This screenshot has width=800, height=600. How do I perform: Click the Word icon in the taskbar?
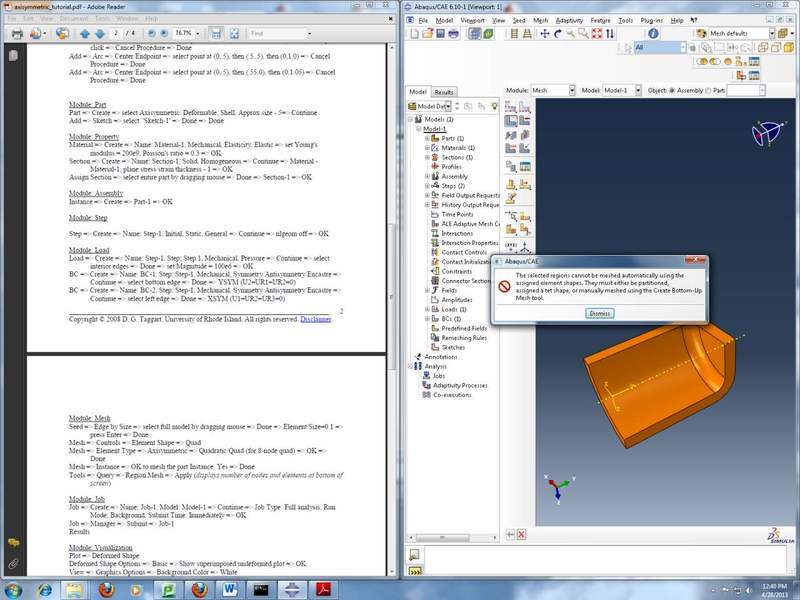click(230, 590)
